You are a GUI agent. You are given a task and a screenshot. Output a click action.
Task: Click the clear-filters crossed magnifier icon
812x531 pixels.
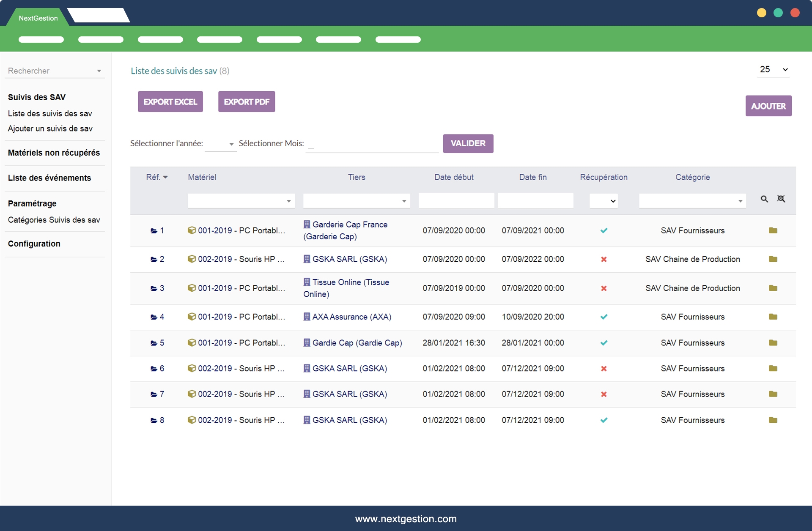click(781, 199)
